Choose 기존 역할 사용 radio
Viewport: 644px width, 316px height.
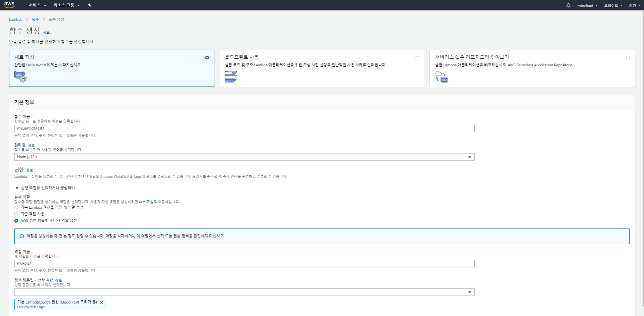(16, 214)
